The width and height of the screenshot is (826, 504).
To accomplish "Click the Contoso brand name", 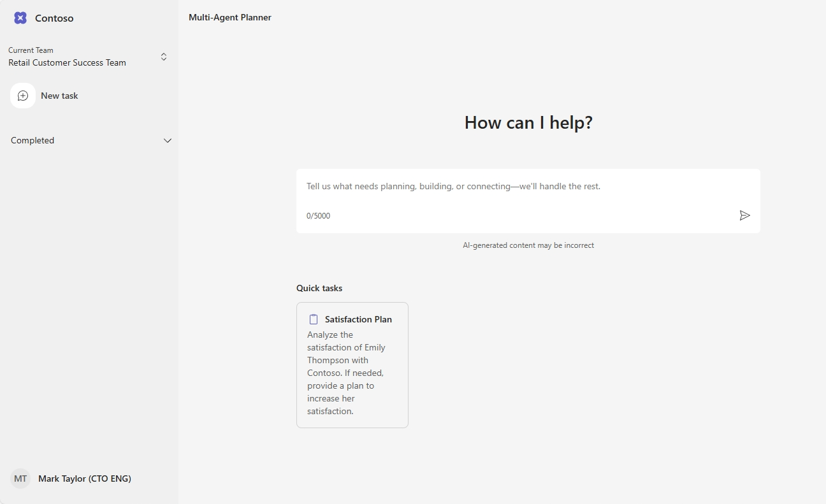I will point(54,18).
